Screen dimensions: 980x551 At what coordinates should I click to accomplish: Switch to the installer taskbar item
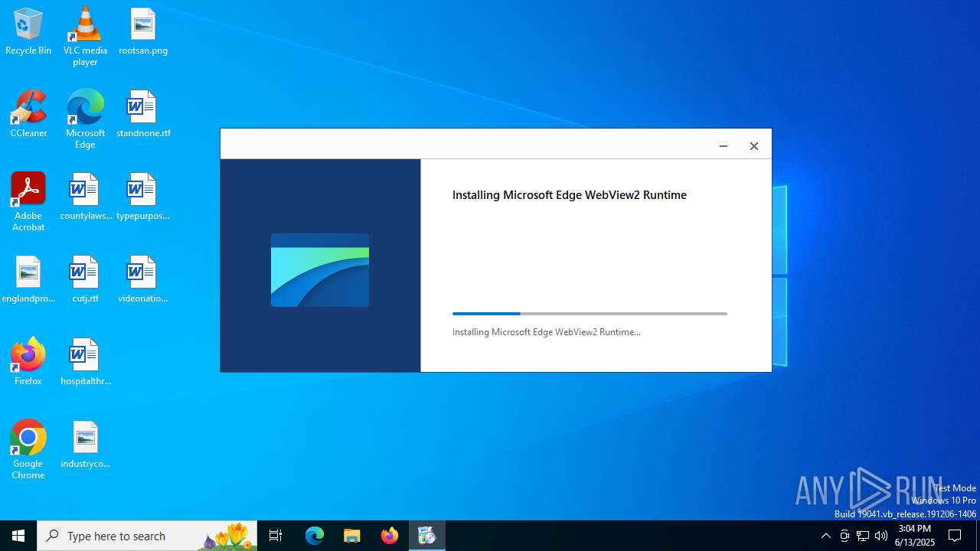point(427,536)
